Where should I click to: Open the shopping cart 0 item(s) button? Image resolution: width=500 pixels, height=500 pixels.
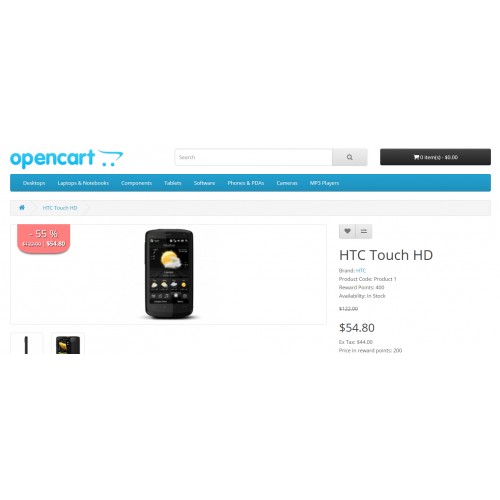tap(435, 157)
